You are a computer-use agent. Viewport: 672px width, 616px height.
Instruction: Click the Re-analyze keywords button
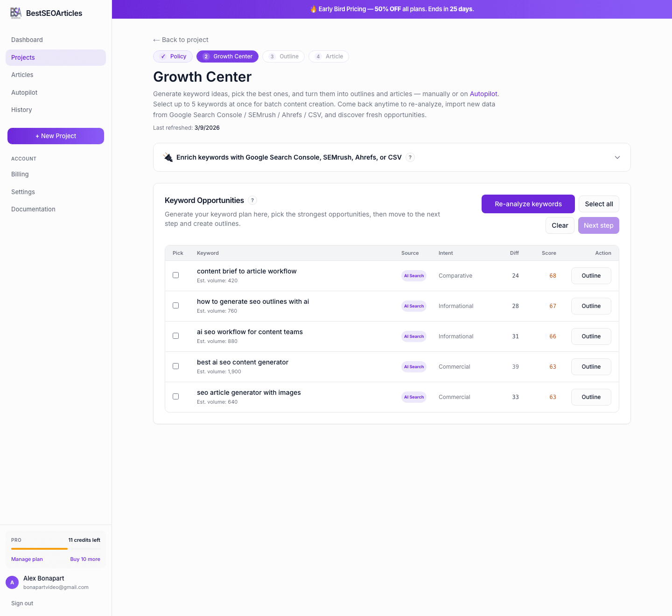coord(528,204)
